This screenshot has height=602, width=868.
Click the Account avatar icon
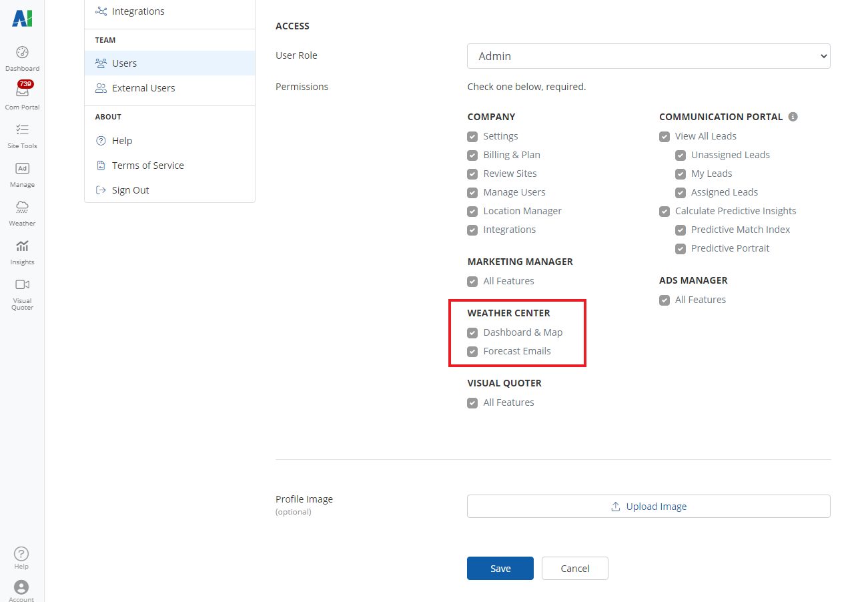[x=21, y=587]
